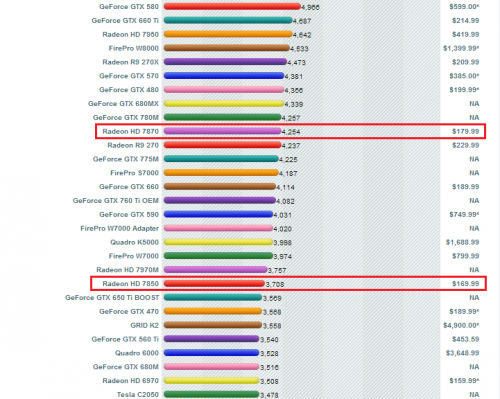500x399 pixels.
Task: Click the Tesla C2050 name
Action: pyautogui.click(x=138, y=394)
